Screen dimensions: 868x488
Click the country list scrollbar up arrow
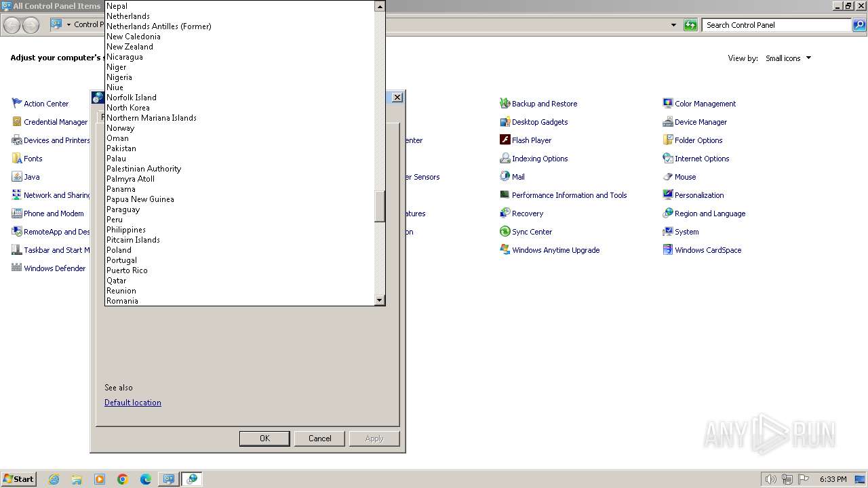coord(380,6)
